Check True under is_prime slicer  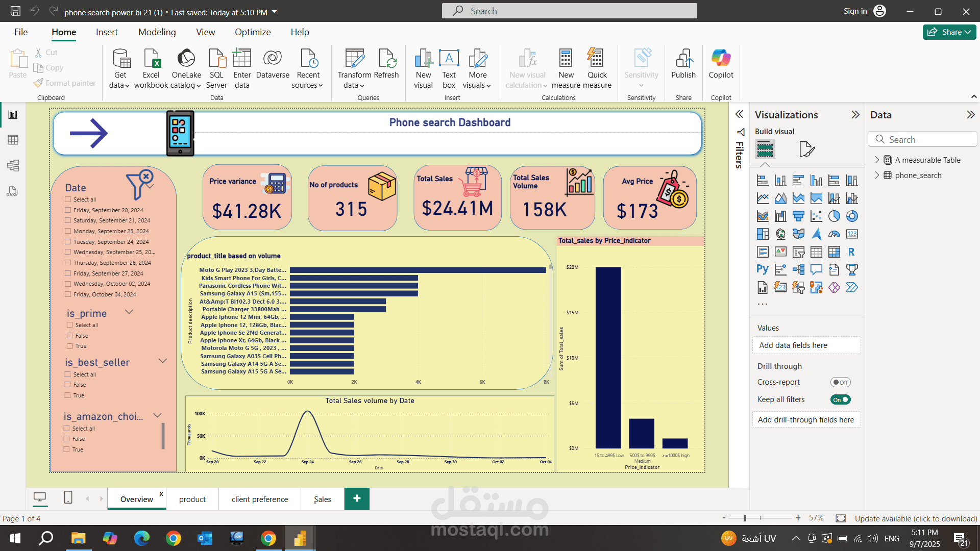pos(70,346)
